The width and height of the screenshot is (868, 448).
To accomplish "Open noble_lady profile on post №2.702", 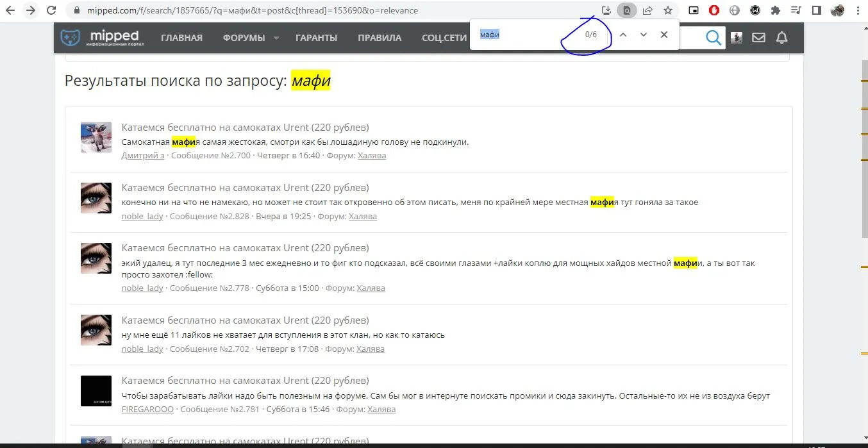I will (x=142, y=349).
